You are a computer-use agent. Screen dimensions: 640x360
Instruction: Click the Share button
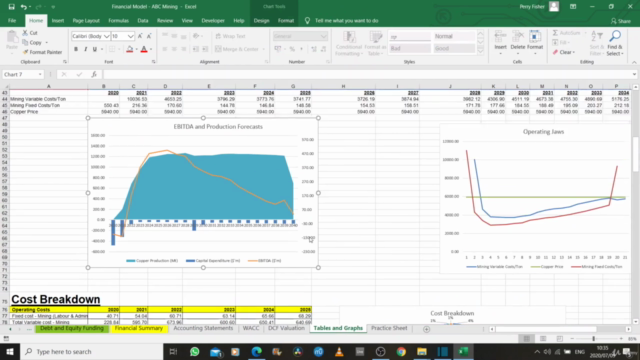[620, 21]
